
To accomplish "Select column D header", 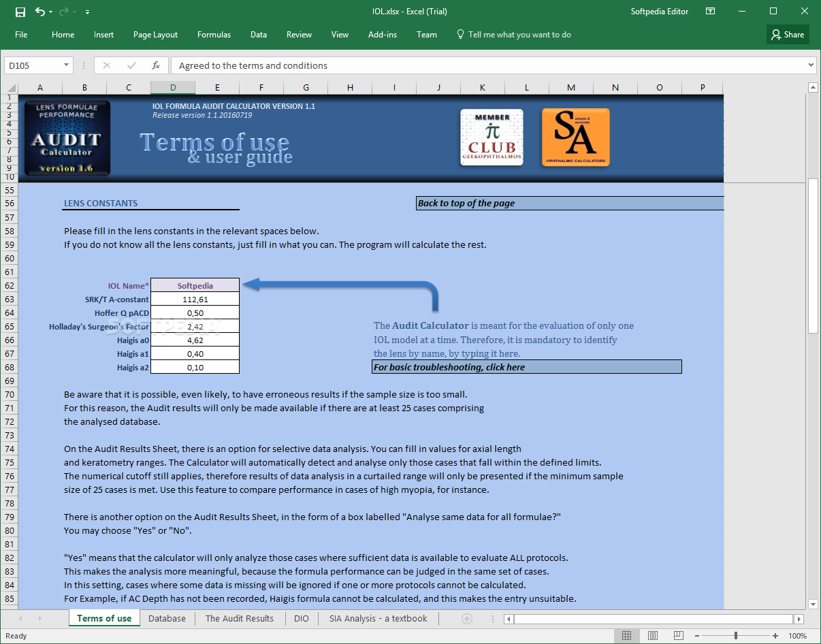I will click(173, 87).
